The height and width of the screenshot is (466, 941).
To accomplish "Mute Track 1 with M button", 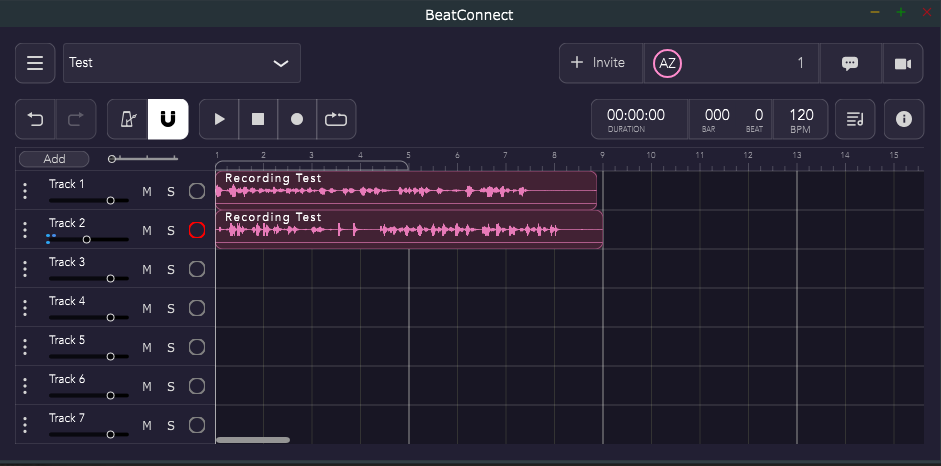I will (x=147, y=192).
